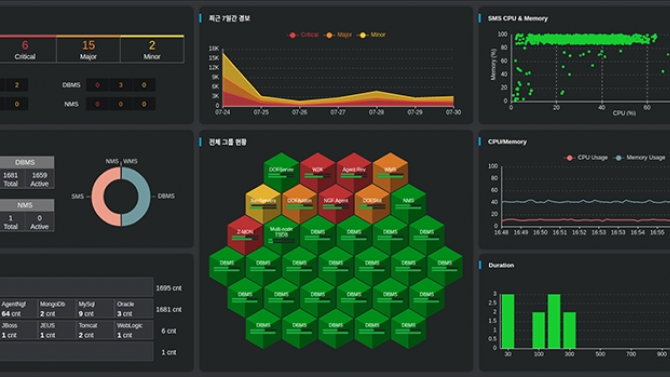Click the DBMS major alarm count 3
Image resolution: width=670 pixels, height=377 pixels.
point(120,85)
